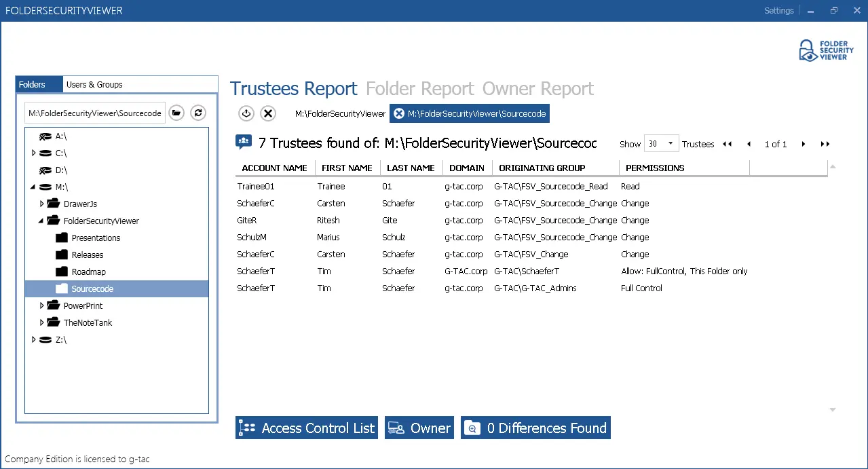Viewport: 868px width, 469px height.
Task: Expand the Z:\ drive node
Action: (x=34, y=340)
